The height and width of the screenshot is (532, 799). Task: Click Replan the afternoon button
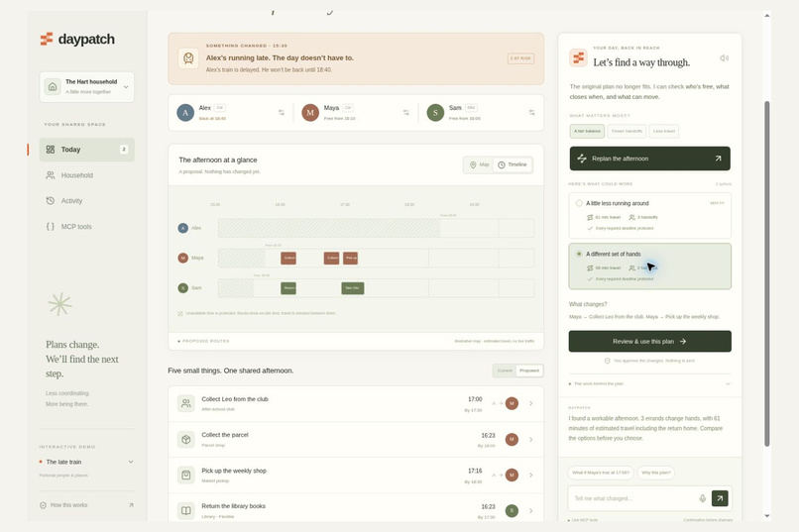(649, 159)
